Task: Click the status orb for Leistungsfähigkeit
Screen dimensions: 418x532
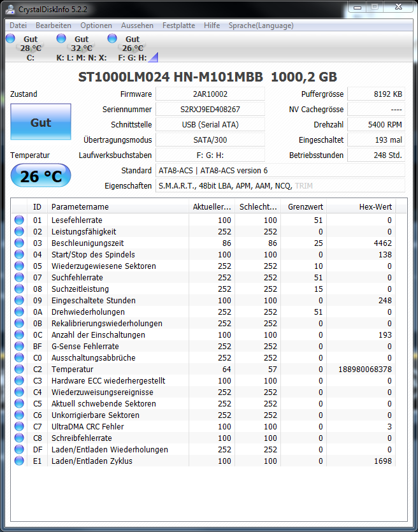Action: tap(19, 231)
